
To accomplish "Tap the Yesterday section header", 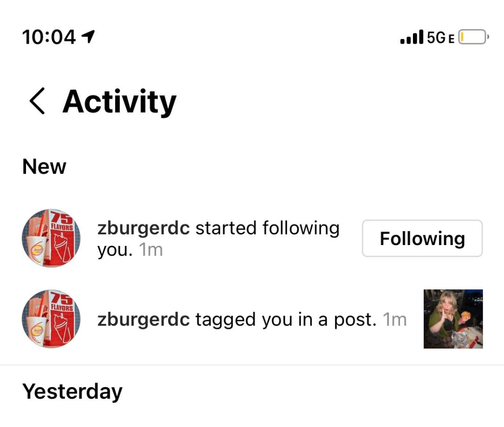I will [x=72, y=392].
